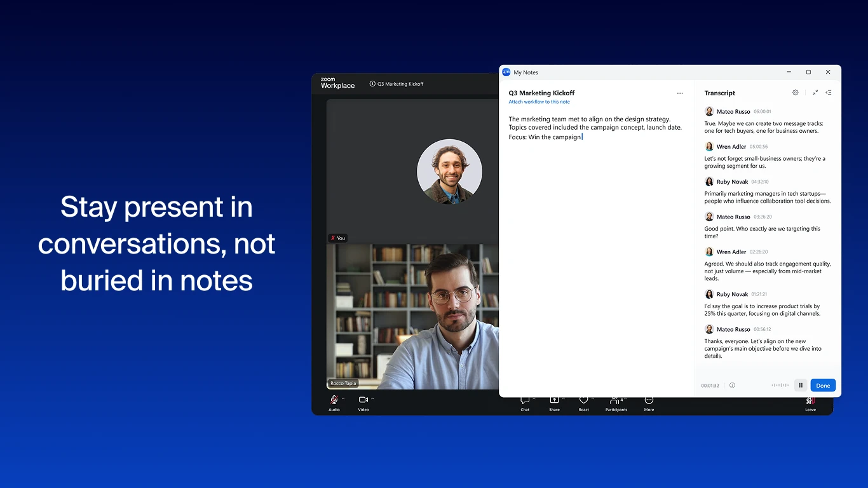Image resolution: width=868 pixels, height=488 pixels.
Task: Click Ruby Novak's 01:21:21 transcript entry name
Action: click(732, 294)
